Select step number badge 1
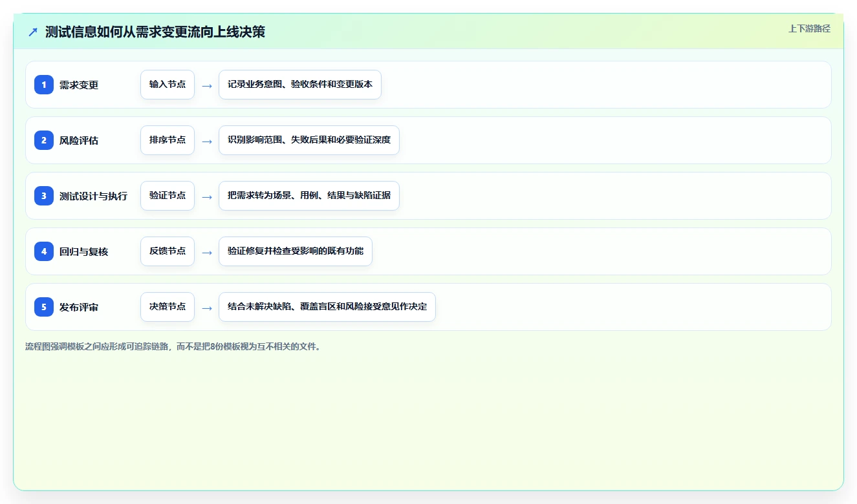 coord(44,85)
